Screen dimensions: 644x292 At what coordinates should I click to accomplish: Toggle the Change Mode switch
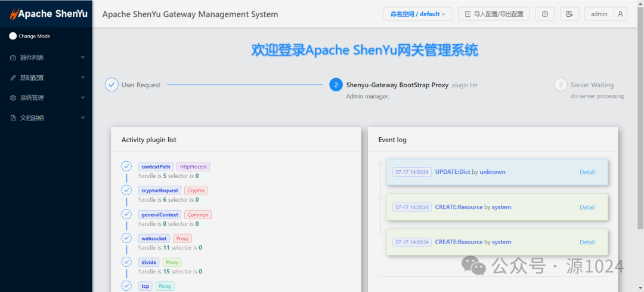(x=13, y=36)
